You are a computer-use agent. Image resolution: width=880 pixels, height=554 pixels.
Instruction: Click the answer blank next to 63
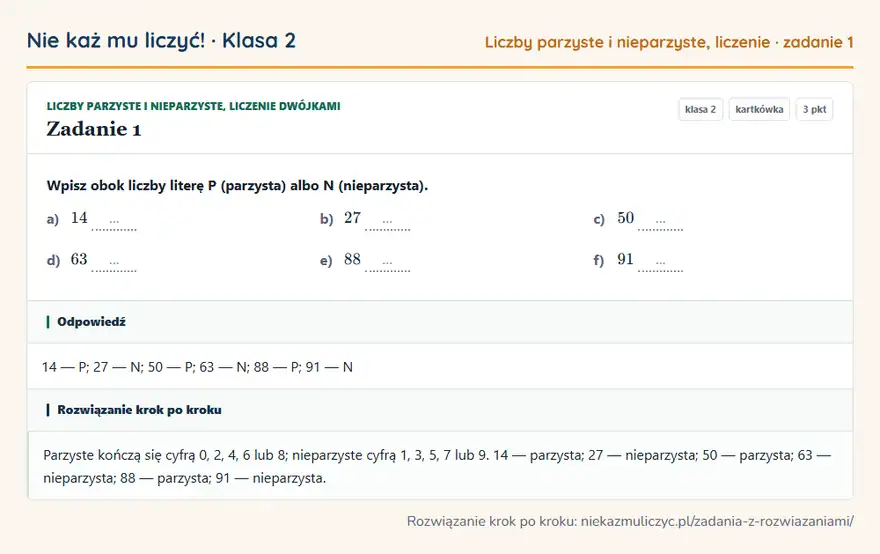click(x=114, y=264)
